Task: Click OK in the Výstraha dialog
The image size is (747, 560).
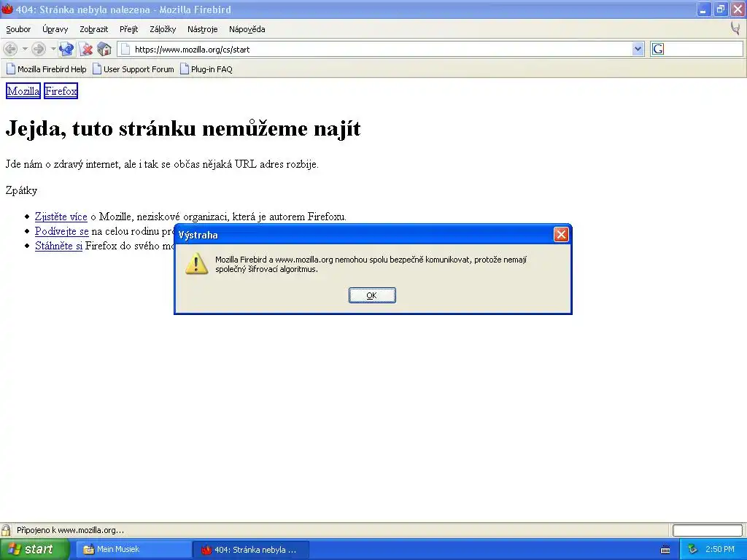Action: 372,295
